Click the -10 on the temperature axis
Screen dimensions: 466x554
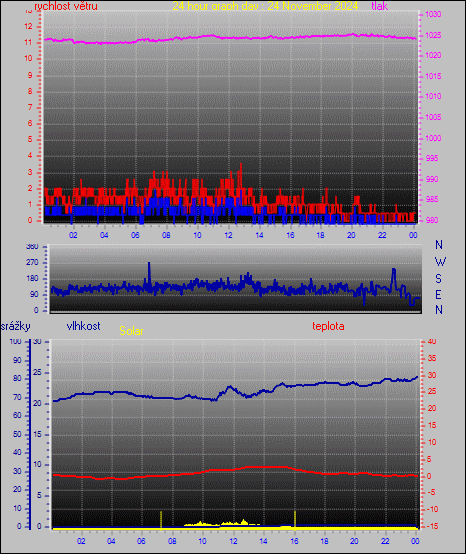pos(432,509)
